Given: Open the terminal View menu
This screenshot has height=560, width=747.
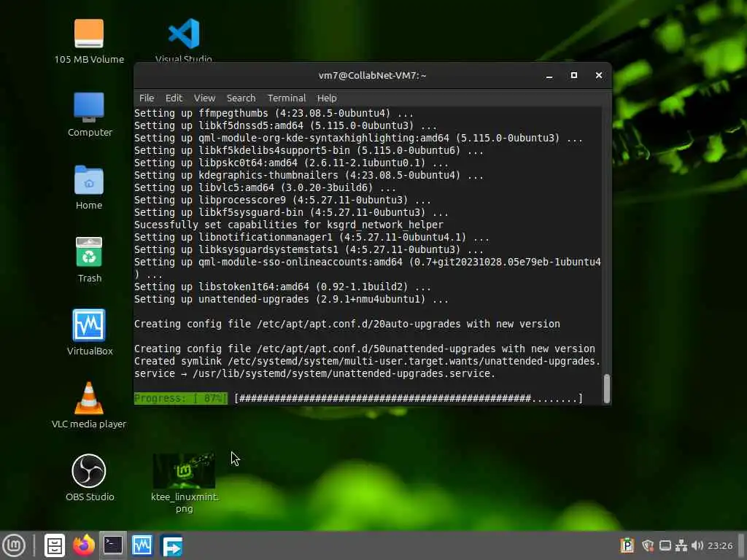Looking at the screenshot, I should pos(204,98).
